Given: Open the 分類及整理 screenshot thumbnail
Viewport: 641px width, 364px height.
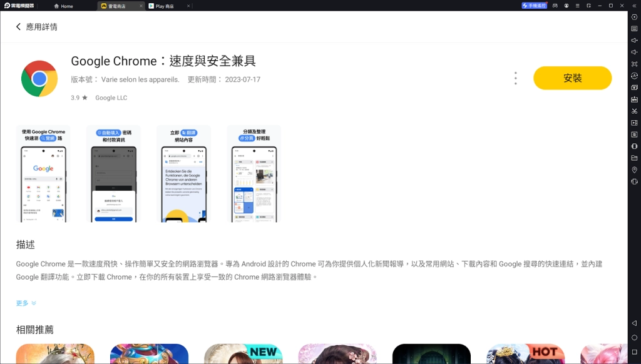Looking at the screenshot, I should (x=254, y=174).
